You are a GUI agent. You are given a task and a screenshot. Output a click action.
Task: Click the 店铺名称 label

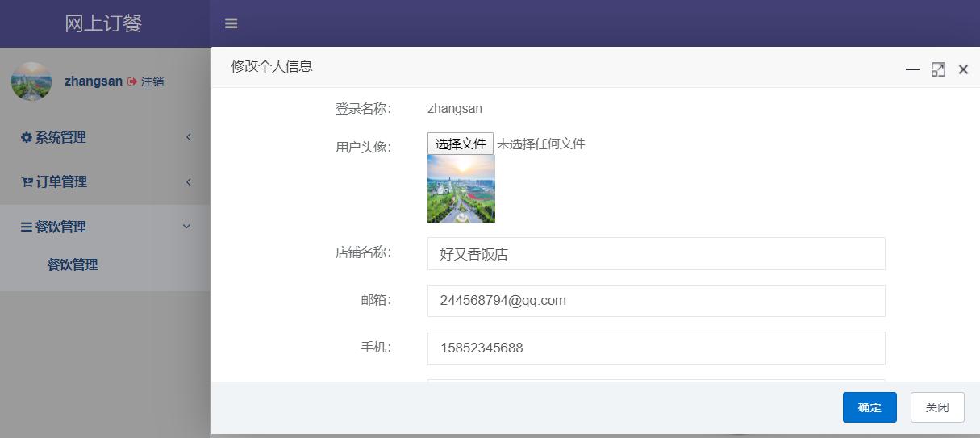click(x=363, y=252)
